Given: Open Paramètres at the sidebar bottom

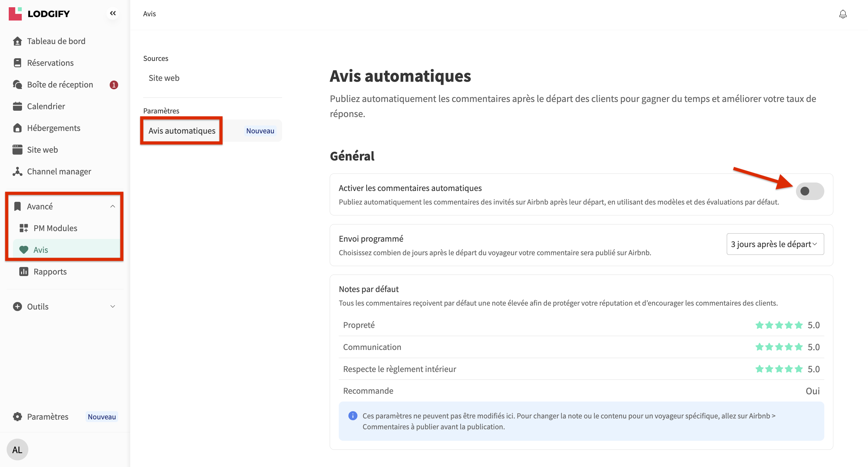Looking at the screenshot, I should 48,417.
